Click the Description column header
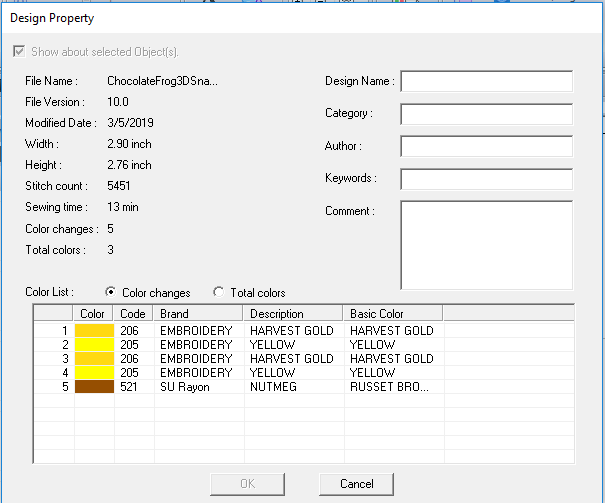Image resolution: width=605 pixels, height=503 pixels. [x=292, y=313]
